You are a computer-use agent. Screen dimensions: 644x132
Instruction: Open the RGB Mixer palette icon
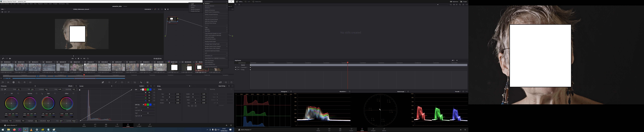[25, 82]
